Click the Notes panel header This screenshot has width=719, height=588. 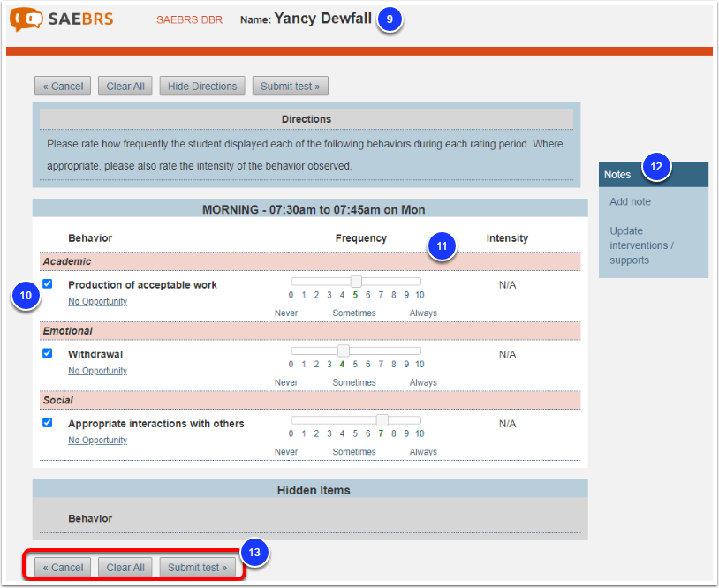coord(654,175)
